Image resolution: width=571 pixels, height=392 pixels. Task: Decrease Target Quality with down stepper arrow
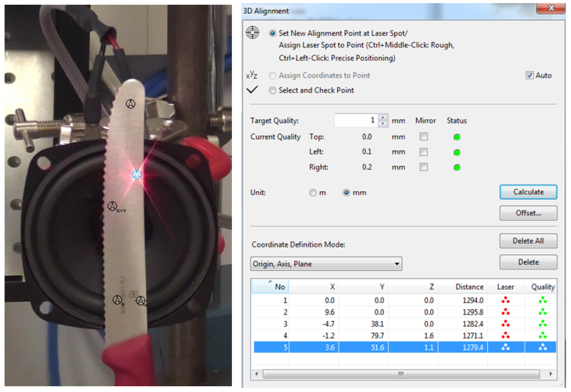(382, 123)
